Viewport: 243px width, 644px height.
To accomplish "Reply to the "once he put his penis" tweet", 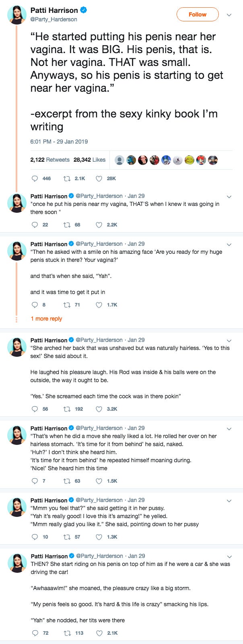I will click(x=35, y=224).
